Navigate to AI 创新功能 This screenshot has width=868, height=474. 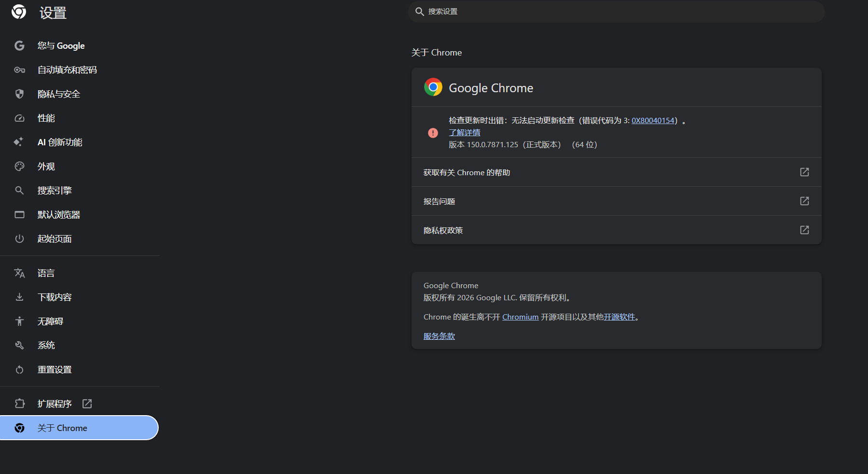79,142
